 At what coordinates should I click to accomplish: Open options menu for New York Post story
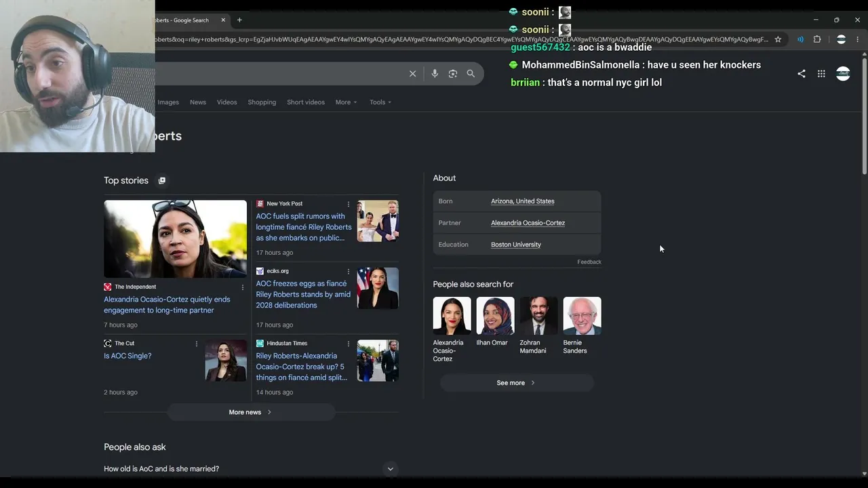tap(349, 204)
